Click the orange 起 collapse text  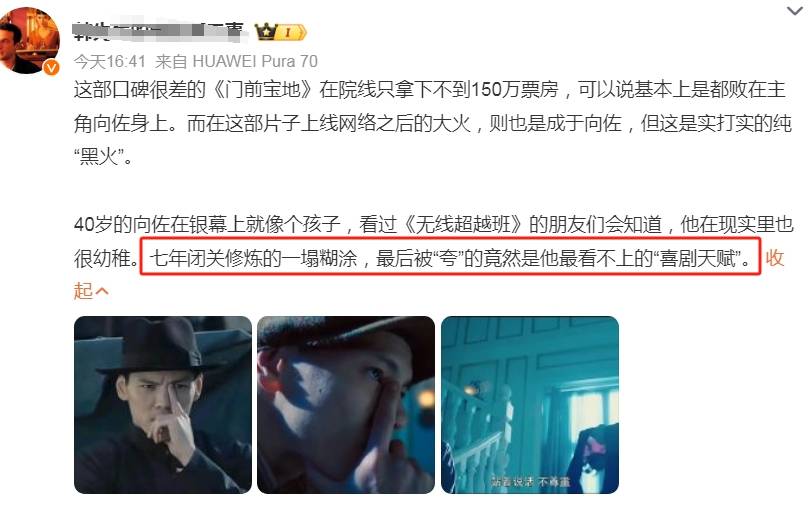[x=83, y=291]
